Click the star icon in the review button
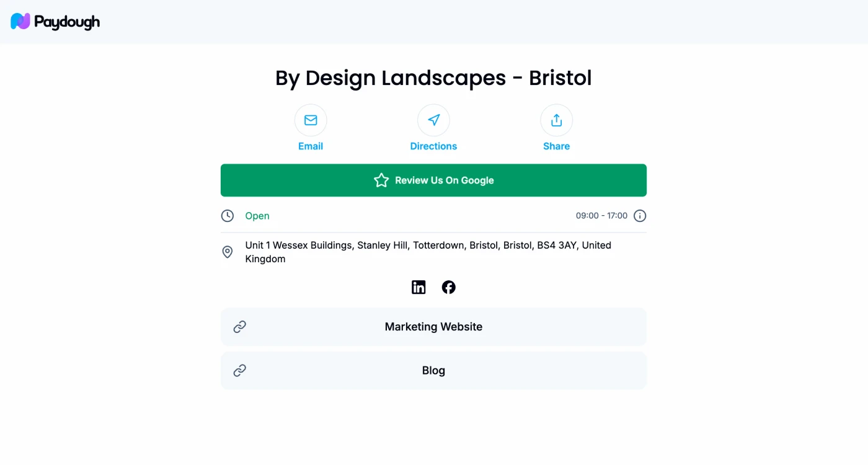The image size is (868, 465). [x=381, y=180]
